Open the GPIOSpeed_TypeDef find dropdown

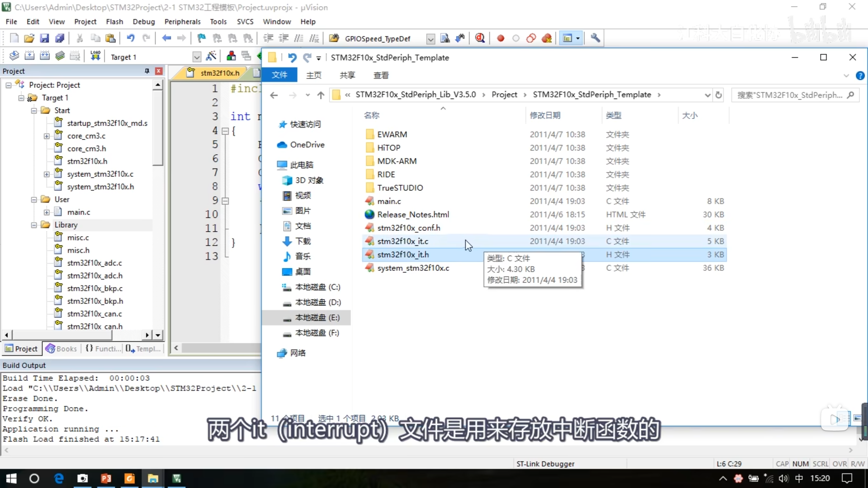(430, 39)
